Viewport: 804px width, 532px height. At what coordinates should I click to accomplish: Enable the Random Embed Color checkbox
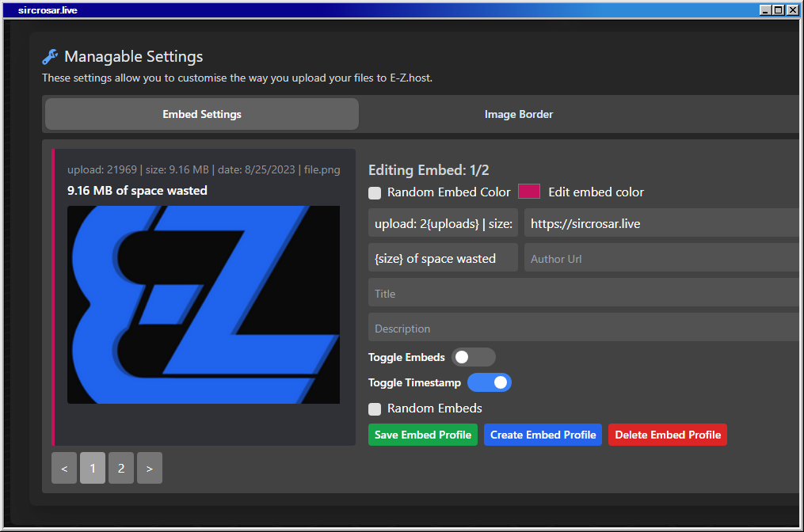coord(375,192)
